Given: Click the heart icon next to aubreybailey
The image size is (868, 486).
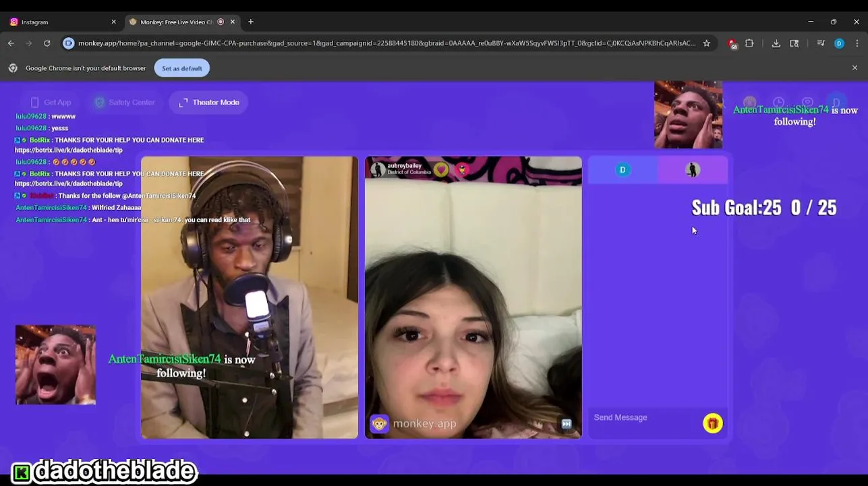Looking at the screenshot, I should pos(441,169).
